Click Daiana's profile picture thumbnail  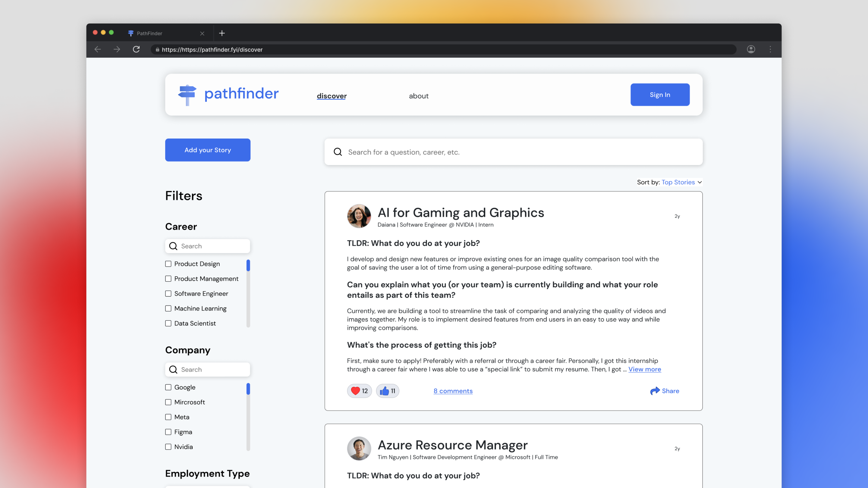point(359,216)
